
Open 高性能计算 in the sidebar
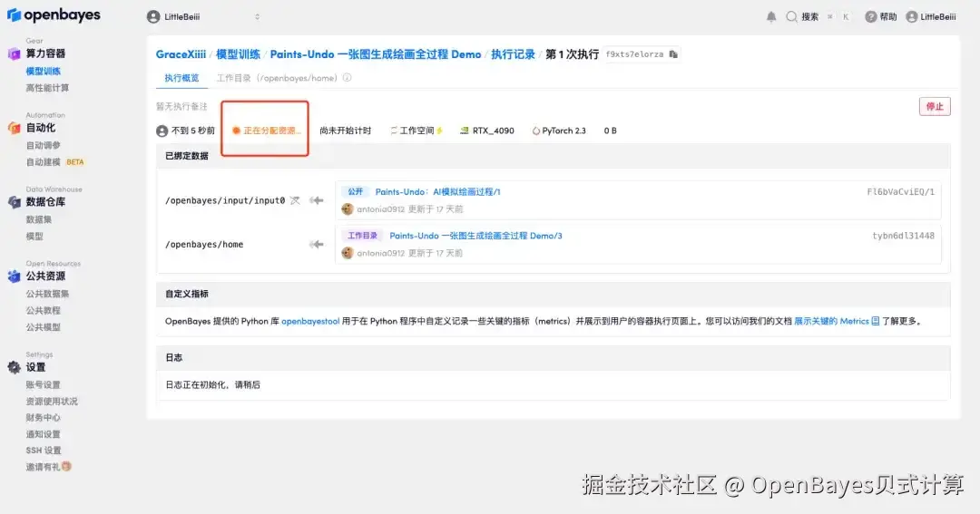click(47, 88)
